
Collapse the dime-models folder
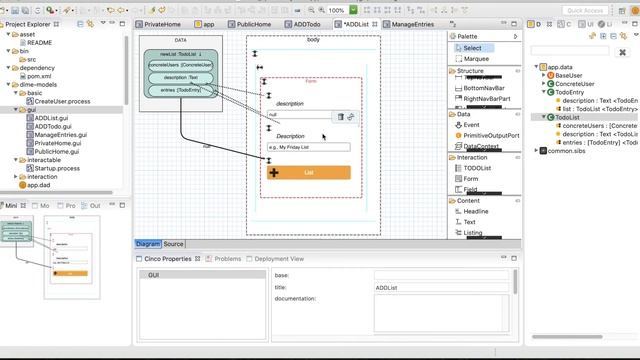click(9, 84)
